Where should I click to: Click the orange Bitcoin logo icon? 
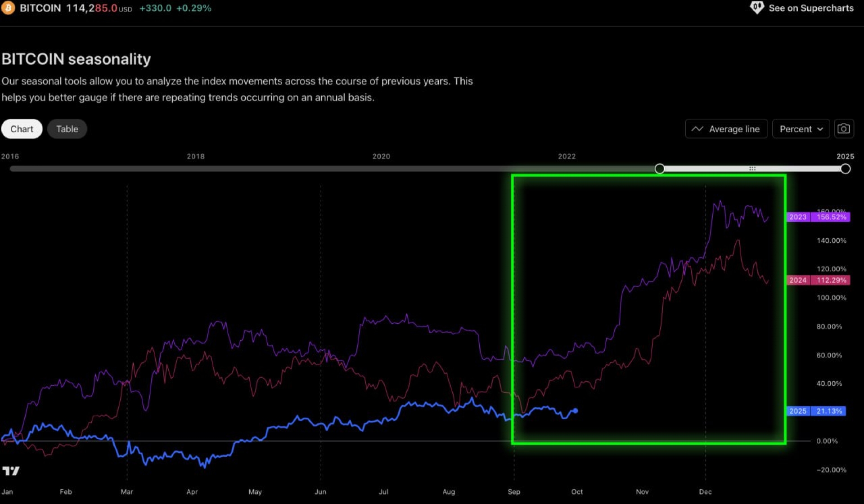[x=8, y=8]
